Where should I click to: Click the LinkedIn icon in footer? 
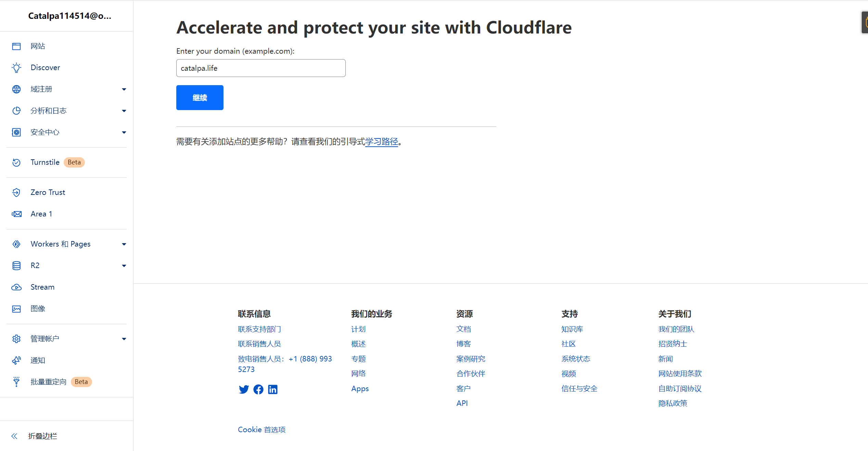(x=273, y=389)
